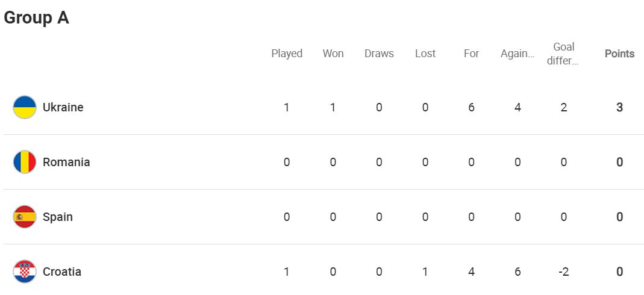Click the Group A heading
Viewport: 644px width, 295px height.
click(x=36, y=17)
